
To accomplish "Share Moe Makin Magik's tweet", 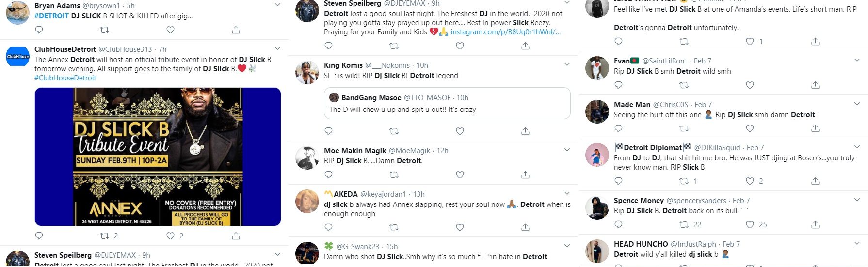I will pos(525,174).
